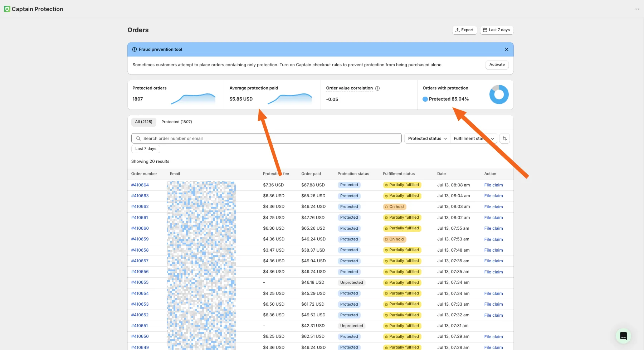Click the Last 7 days filter chip
This screenshot has width=644, height=350.
click(146, 149)
